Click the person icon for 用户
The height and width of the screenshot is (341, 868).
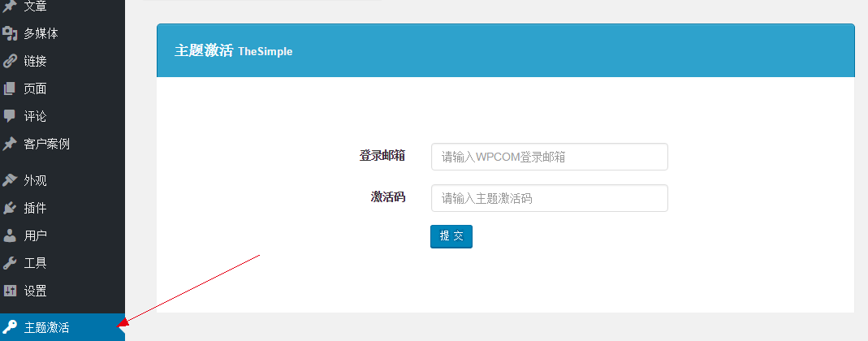pyautogui.click(x=10, y=235)
